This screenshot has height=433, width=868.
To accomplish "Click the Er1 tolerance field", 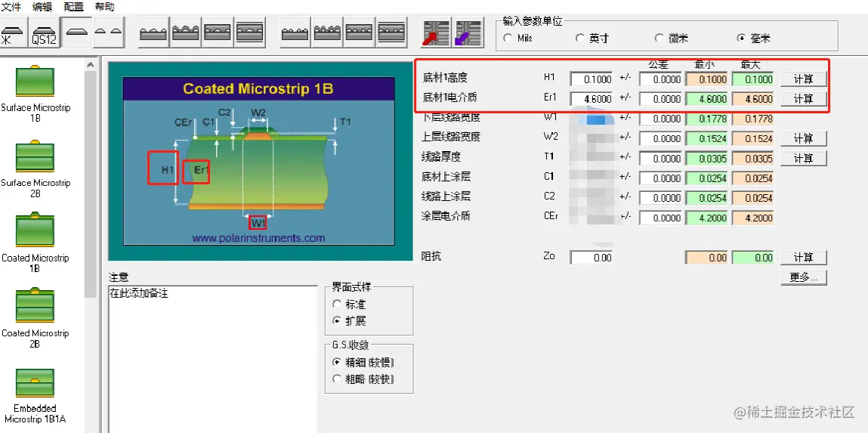I will (660, 99).
